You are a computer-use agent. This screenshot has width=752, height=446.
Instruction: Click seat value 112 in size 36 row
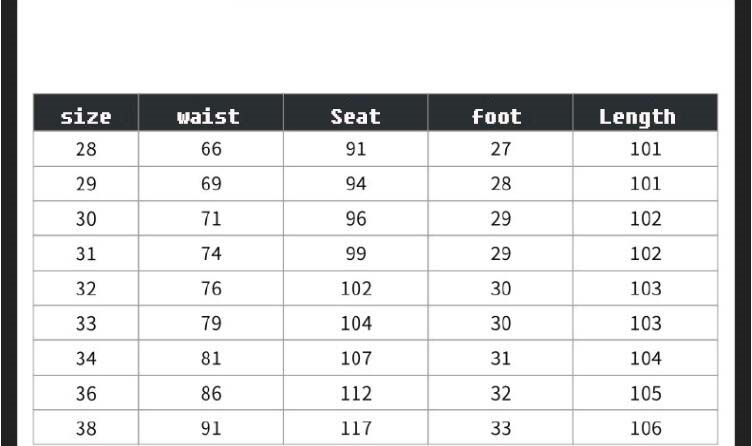coord(356,394)
